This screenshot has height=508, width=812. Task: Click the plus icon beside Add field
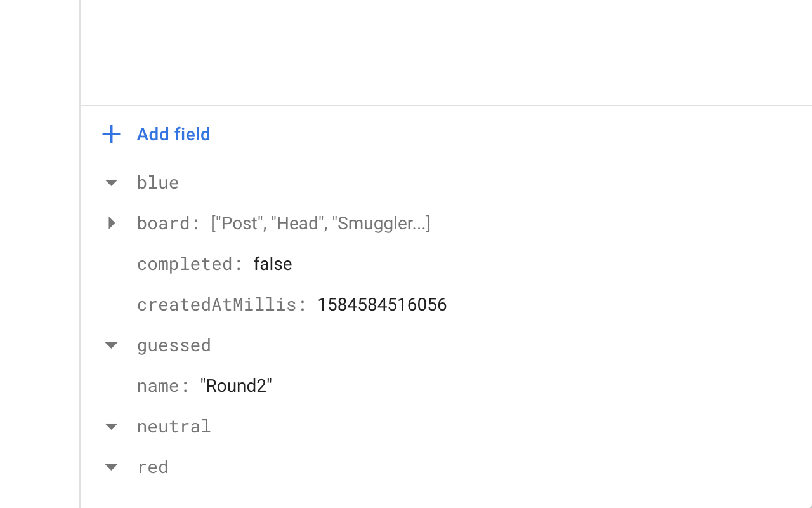111,134
